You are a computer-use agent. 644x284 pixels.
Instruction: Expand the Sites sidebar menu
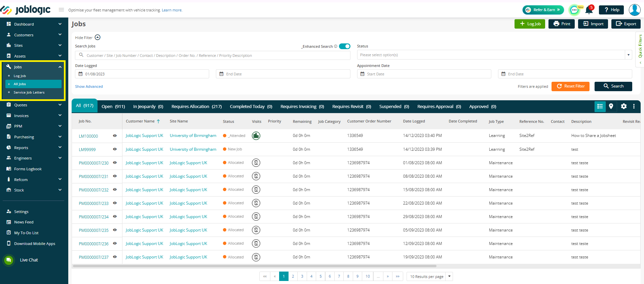(60, 45)
